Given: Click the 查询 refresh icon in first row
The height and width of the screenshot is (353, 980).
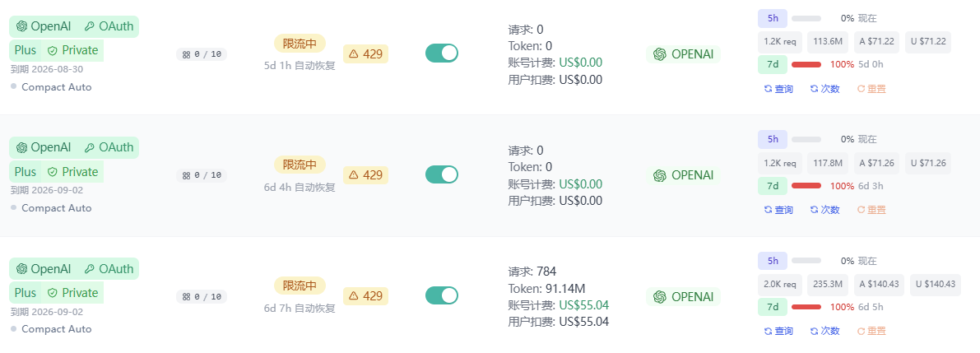Looking at the screenshot, I should coord(769,89).
